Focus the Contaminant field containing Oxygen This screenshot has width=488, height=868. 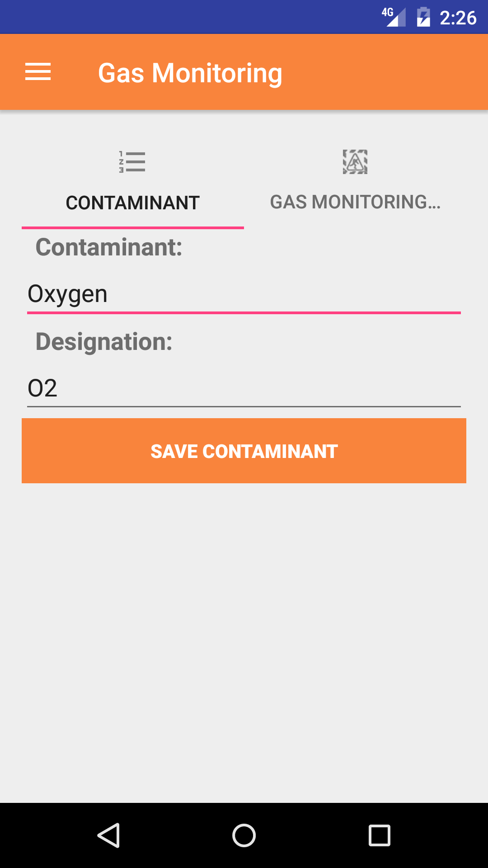click(x=244, y=294)
